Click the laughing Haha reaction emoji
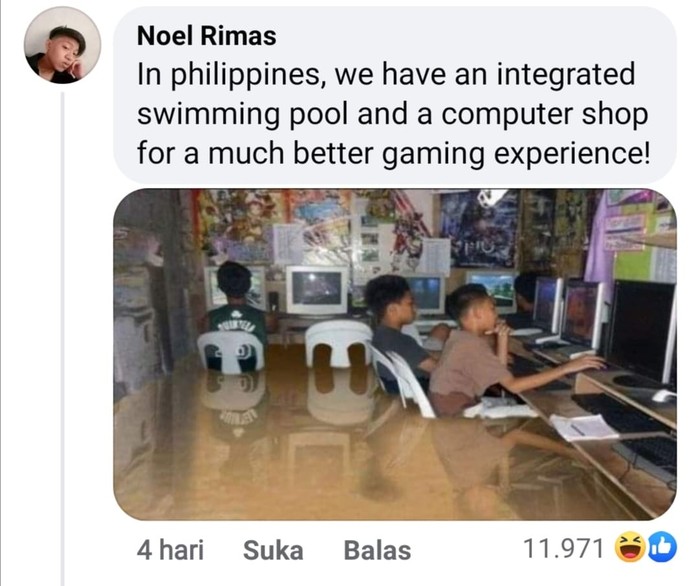Screen dimensions: 700x586 click(x=630, y=547)
